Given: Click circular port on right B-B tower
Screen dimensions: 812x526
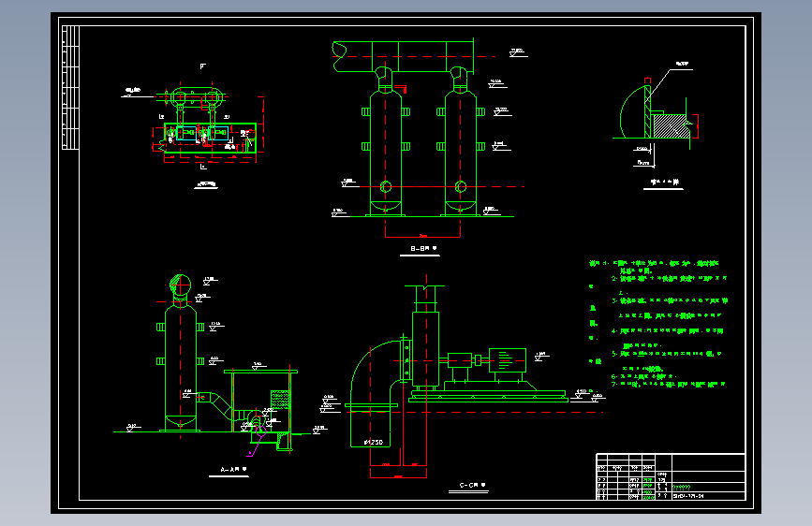Looking at the screenshot, I should click(461, 186).
